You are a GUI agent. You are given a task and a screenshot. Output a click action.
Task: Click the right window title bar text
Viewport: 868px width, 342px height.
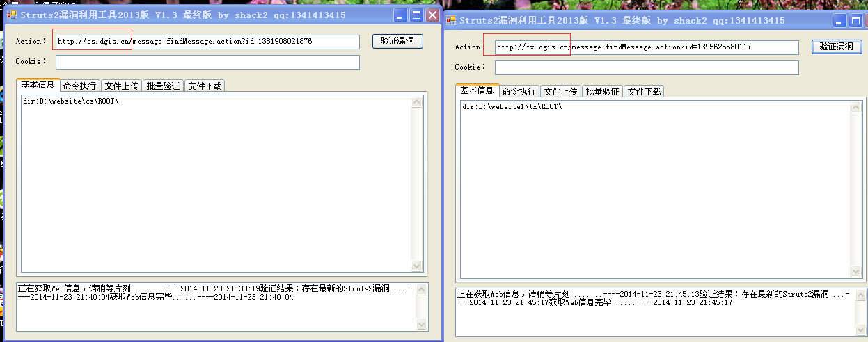point(622,21)
